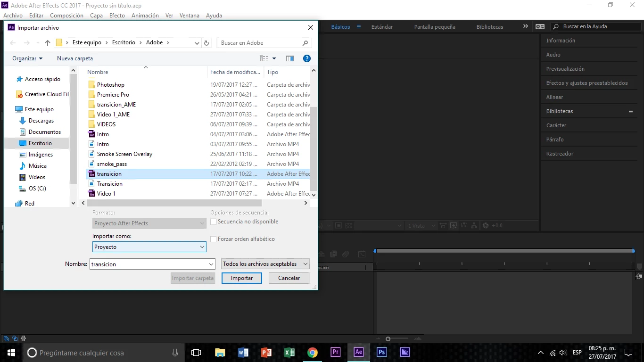The width and height of the screenshot is (644, 362).
Task: Open the dialog help icon
Action: pyautogui.click(x=307, y=58)
